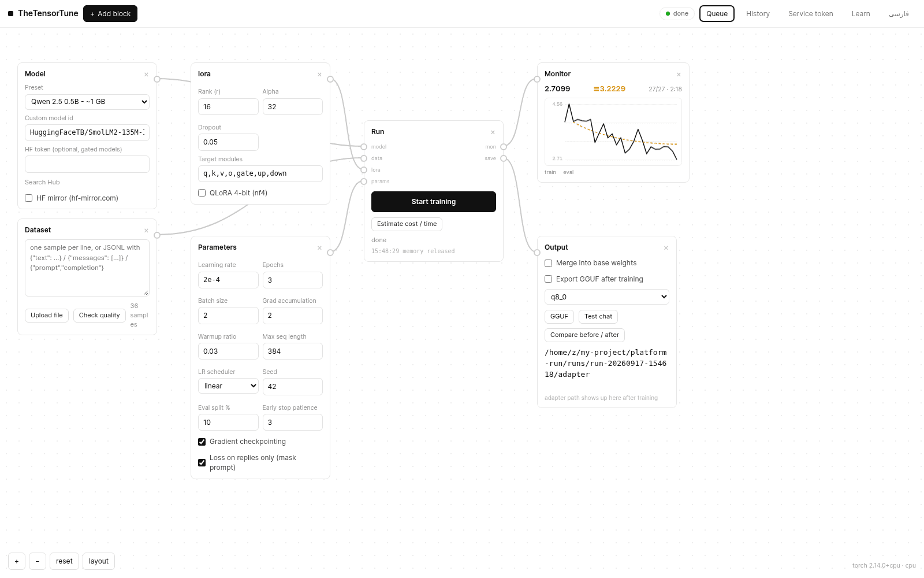Click the Dataset block output port

pos(157,235)
